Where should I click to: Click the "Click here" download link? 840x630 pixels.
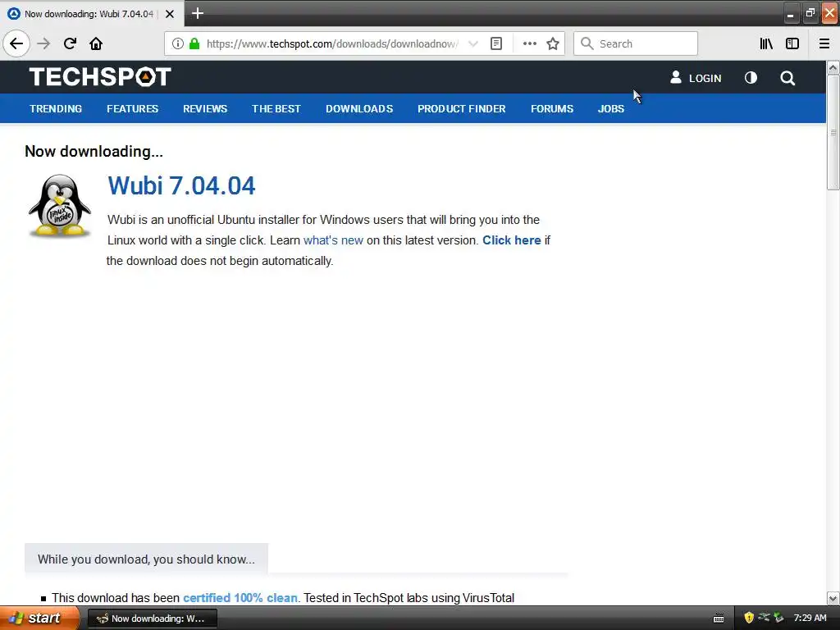coord(512,240)
